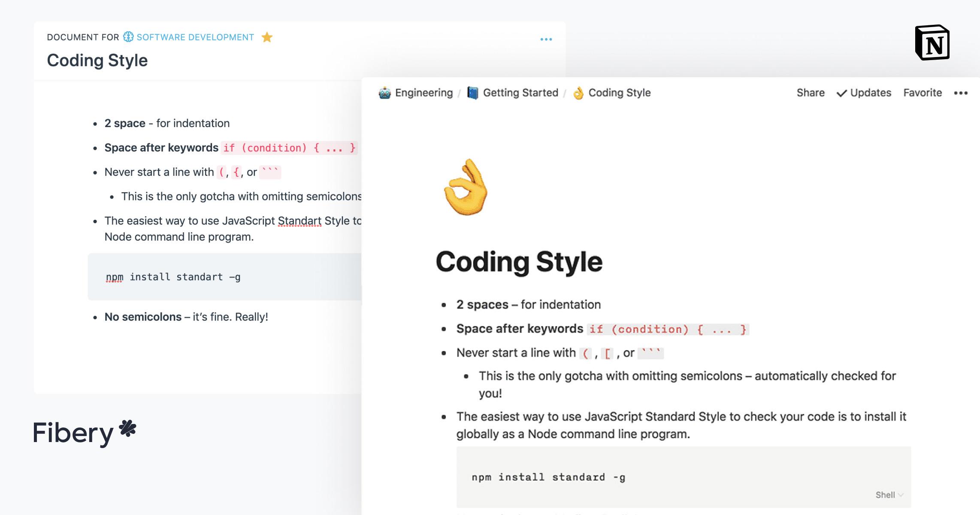Click Favorite in the Notion top bar
The height and width of the screenshot is (515, 980).
[x=923, y=93]
